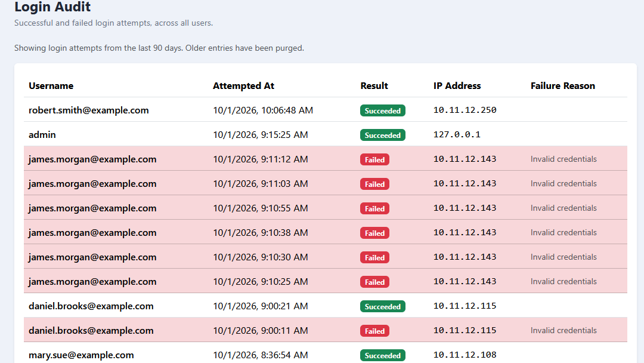The image size is (644, 363).
Task: Click timestamp 10/1/2026, 10:06:48 AM
Action: (x=263, y=110)
